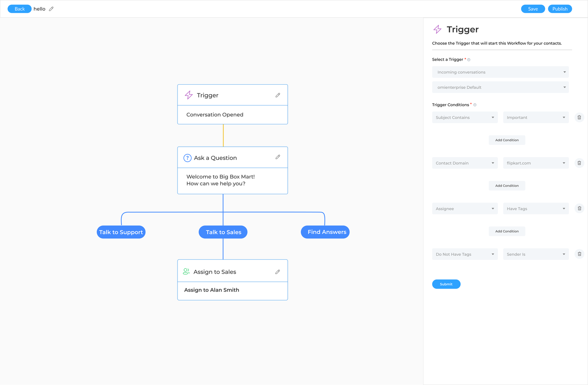588x385 pixels.
Task: Open the Do Not Have Tags dropdown
Action: coord(465,254)
